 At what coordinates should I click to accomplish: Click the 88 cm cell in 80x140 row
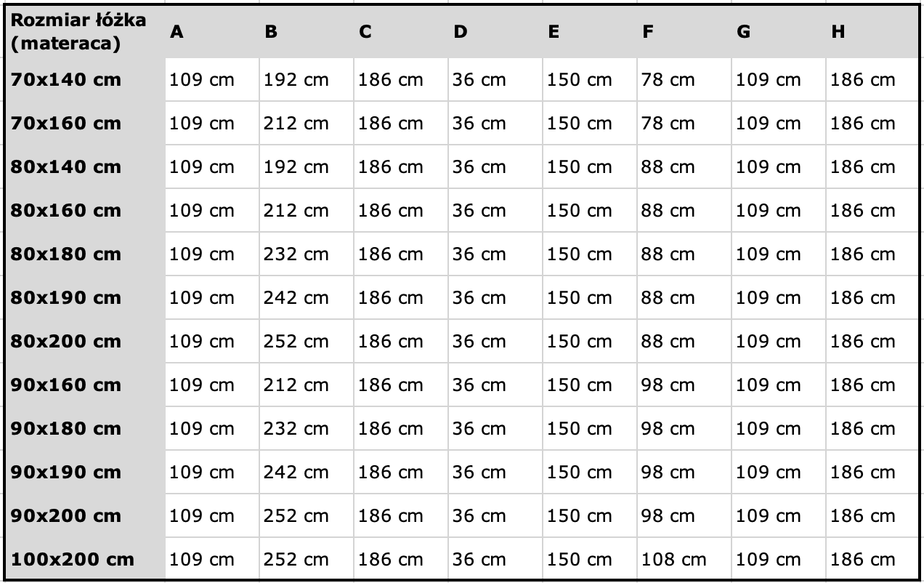click(684, 167)
